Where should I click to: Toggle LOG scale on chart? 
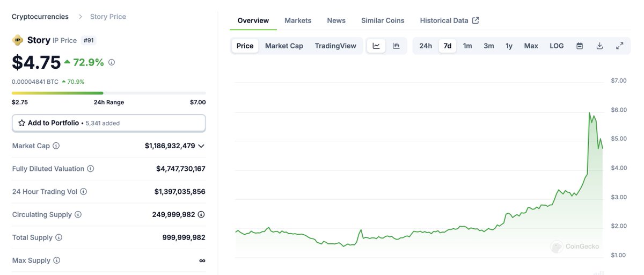point(557,46)
